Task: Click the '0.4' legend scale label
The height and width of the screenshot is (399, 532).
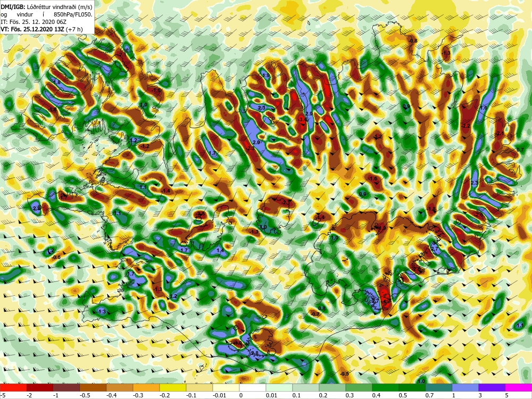Action: coord(376,395)
